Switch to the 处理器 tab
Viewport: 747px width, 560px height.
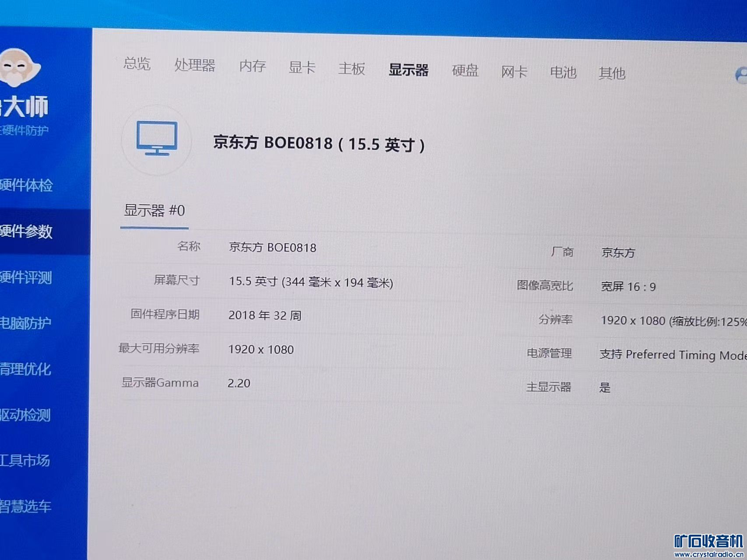[x=195, y=65]
